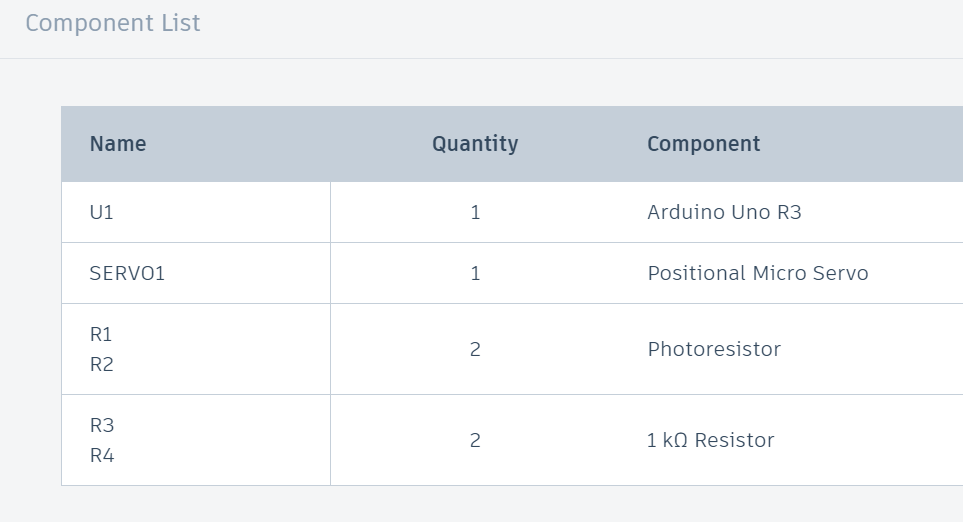
Task: Click the quantity value for the 1 kΩ Resistor row
Action: point(475,440)
